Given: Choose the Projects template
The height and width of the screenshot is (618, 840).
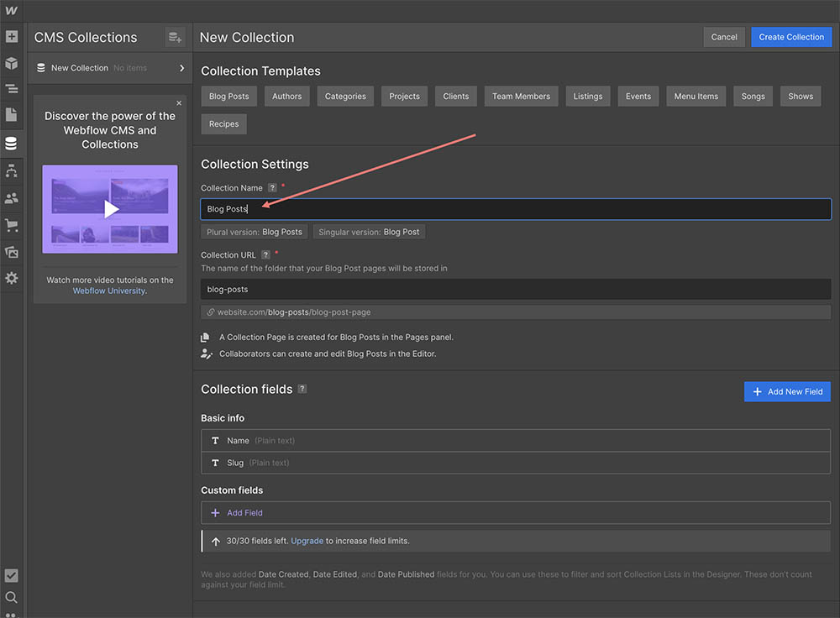Looking at the screenshot, I should pyautogui.click(x=405, y=97).
